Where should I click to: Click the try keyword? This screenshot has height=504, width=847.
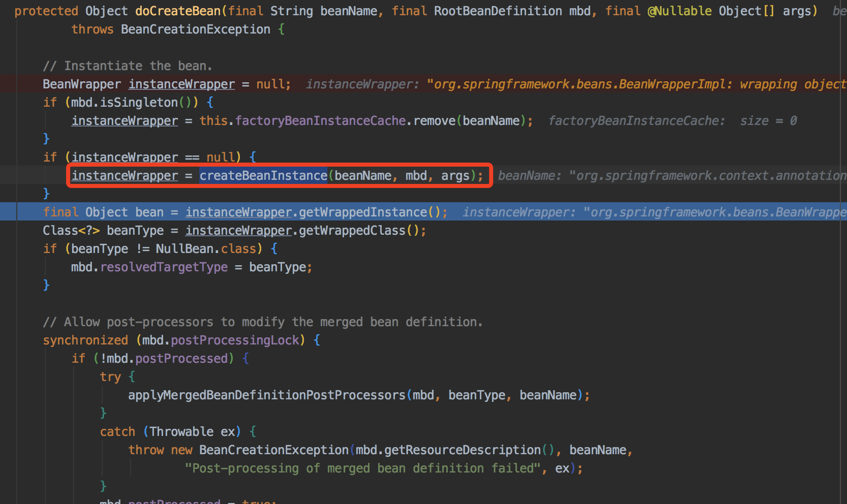[110, 377]
